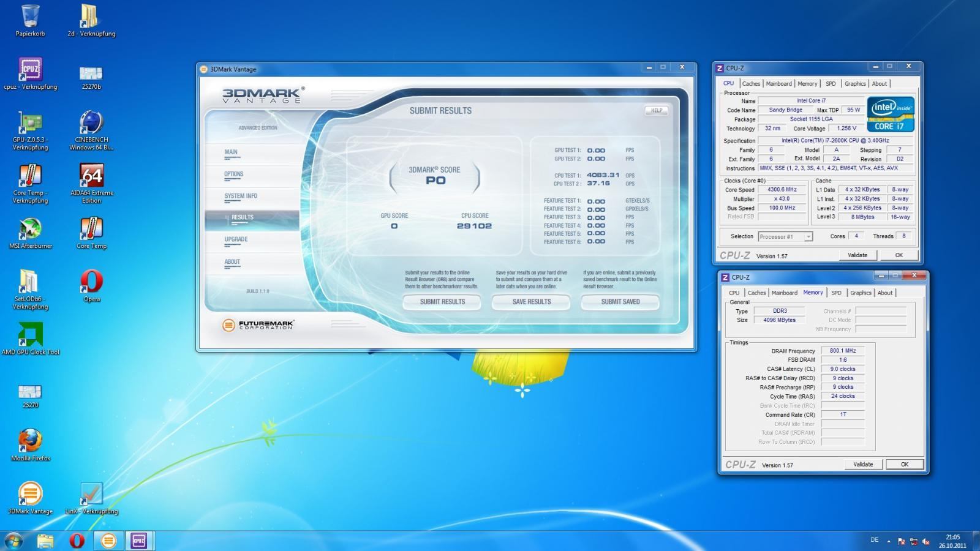The image size is (980, 551).
Task: Click the Futuremark Corporation logo
Action: pyautogui.click(x=258, y=325)
